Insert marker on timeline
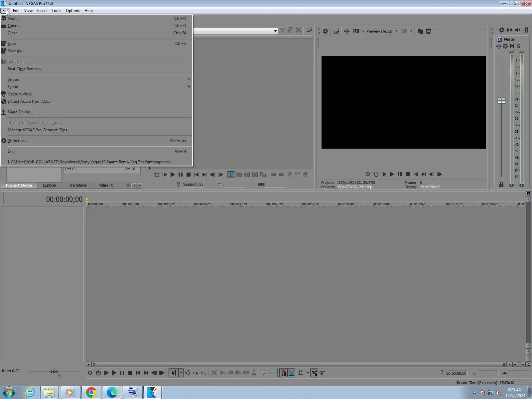 pyautogui.click(x=265, y=373)
